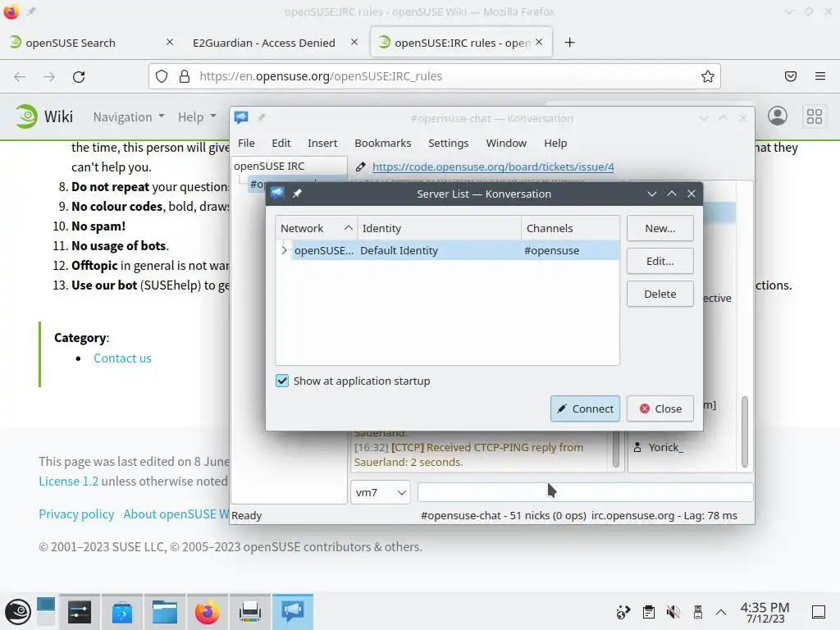Click the Connect button in Server List
This screenshot has height=630, width=840.
pyautogui.click(x=585, y=409)
